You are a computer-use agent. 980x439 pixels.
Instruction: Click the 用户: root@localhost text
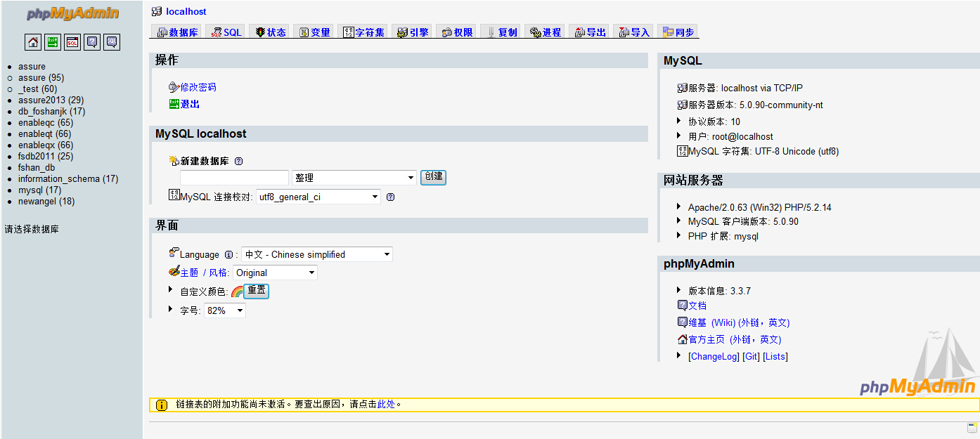(x=730, y=137)
